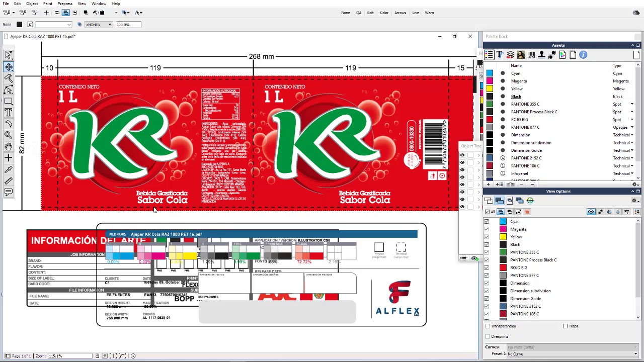This screenshot has width=644, height=362.
Task: Open the stamp icon tab in Assets
Action: coord(541,55)
